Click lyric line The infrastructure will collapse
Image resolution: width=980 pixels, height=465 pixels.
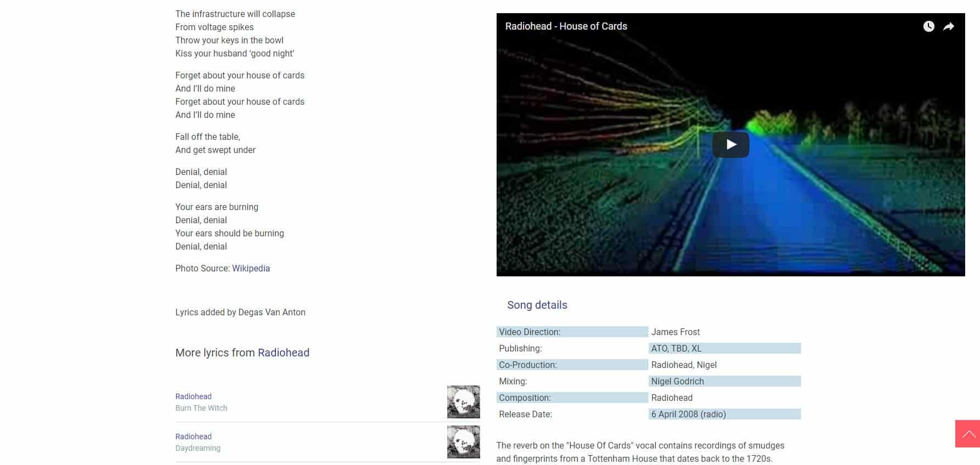click(x=235, y=14)
